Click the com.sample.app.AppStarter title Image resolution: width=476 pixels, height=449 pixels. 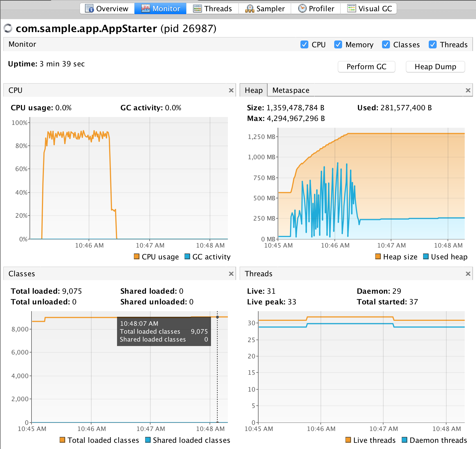[86, 28]
